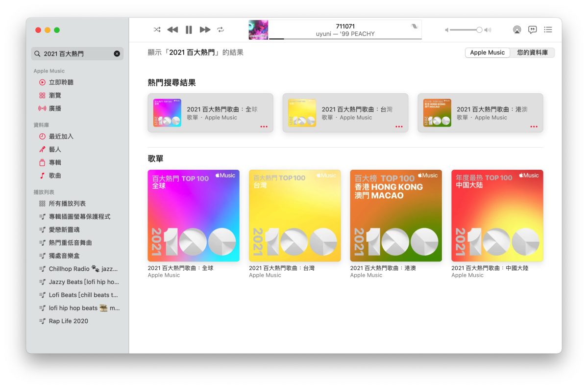Clear the search field text

[x=117, y=53]
